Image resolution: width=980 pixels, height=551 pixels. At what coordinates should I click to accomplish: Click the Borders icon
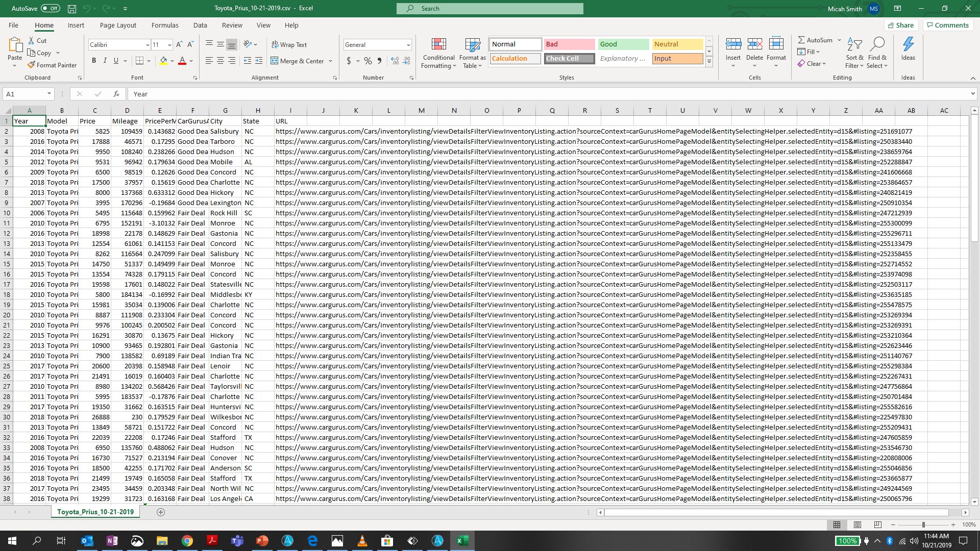139,61
